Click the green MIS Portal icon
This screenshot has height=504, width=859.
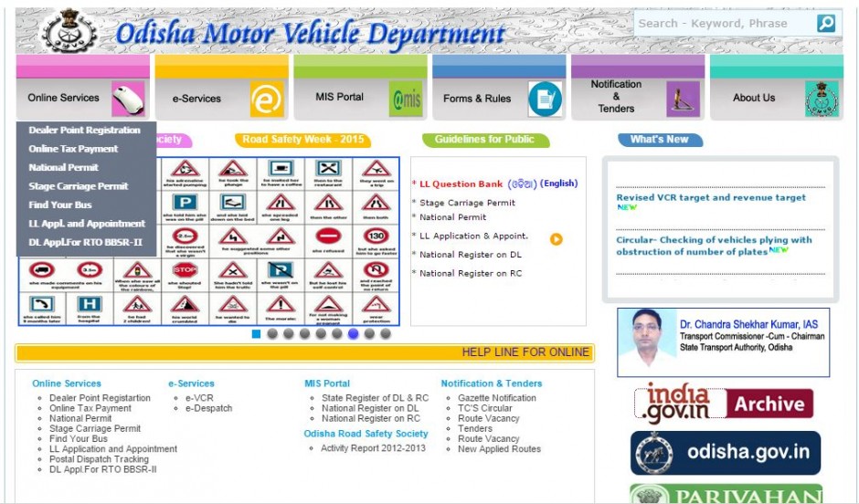(406, 99)
